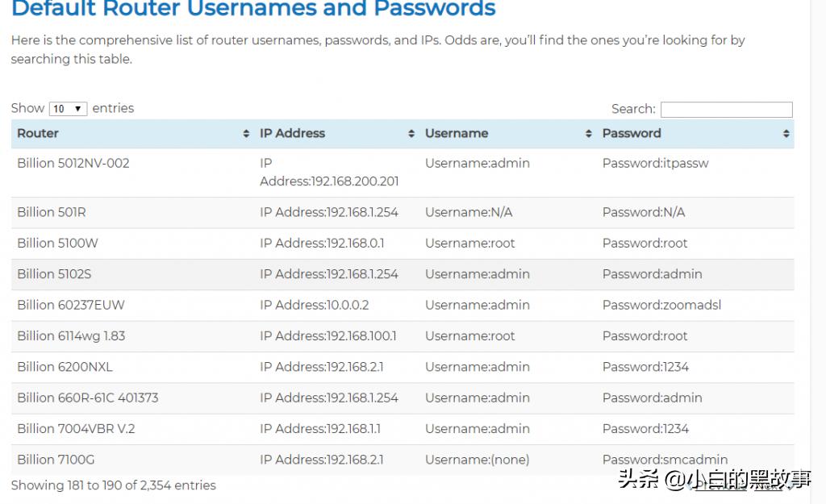Viewport: 826px width, 504px height.
Task: Click the sort arrows icon in Username column
Action: point(589,134)
